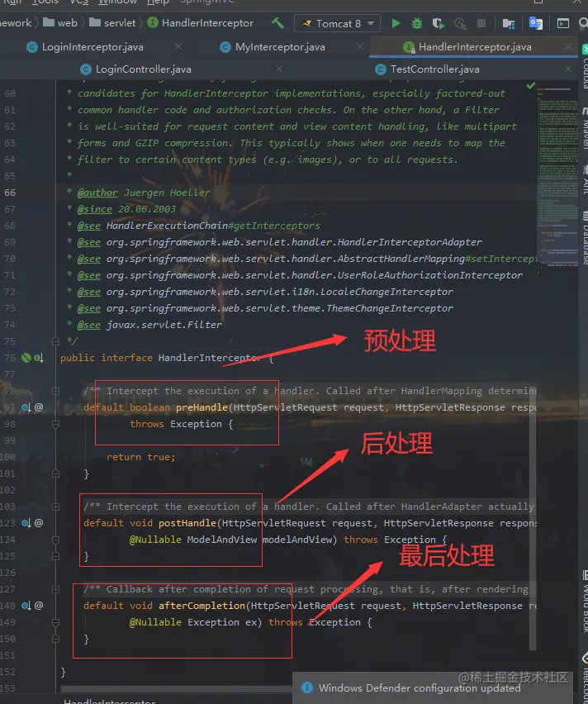Click the search magnifier icon
This screenshot has width=588, height=704.
[x=583, y=23]
